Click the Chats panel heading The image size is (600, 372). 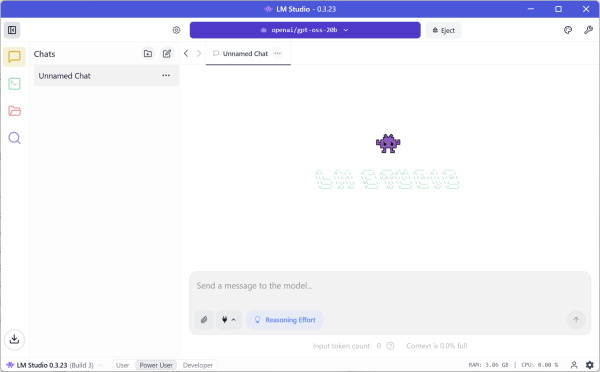click(x=44, y=54)
